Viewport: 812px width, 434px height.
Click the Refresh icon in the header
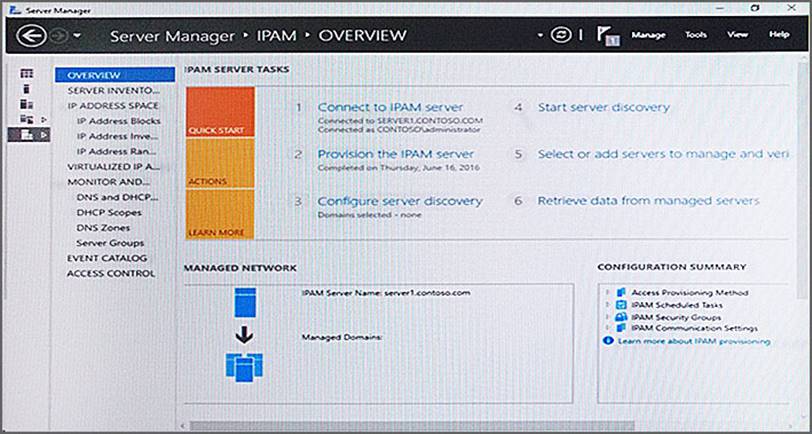click(560, 35)
